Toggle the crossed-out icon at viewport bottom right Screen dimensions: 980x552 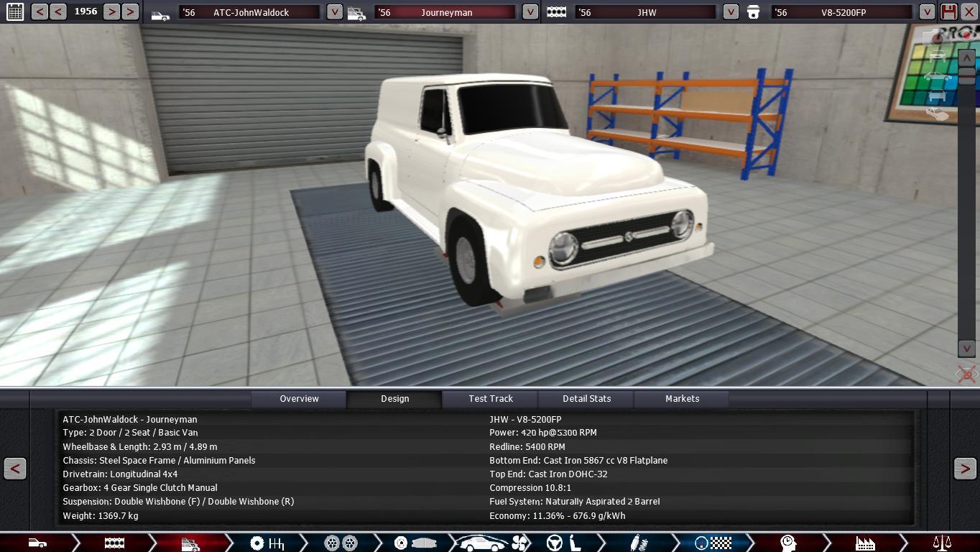click(x=966, y=374)
